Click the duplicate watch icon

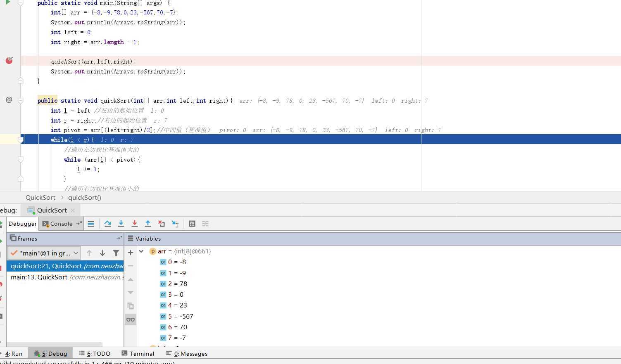click(131, 306)
